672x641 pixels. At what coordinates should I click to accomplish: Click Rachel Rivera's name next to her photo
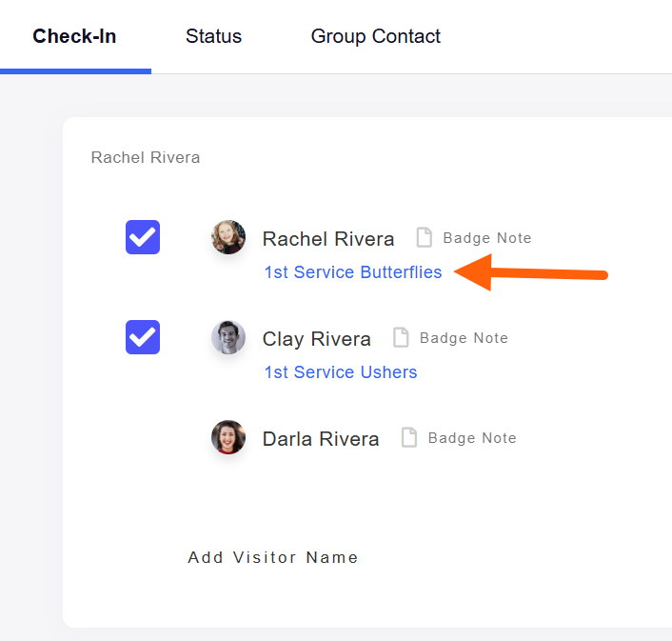(x=328, y=239)
